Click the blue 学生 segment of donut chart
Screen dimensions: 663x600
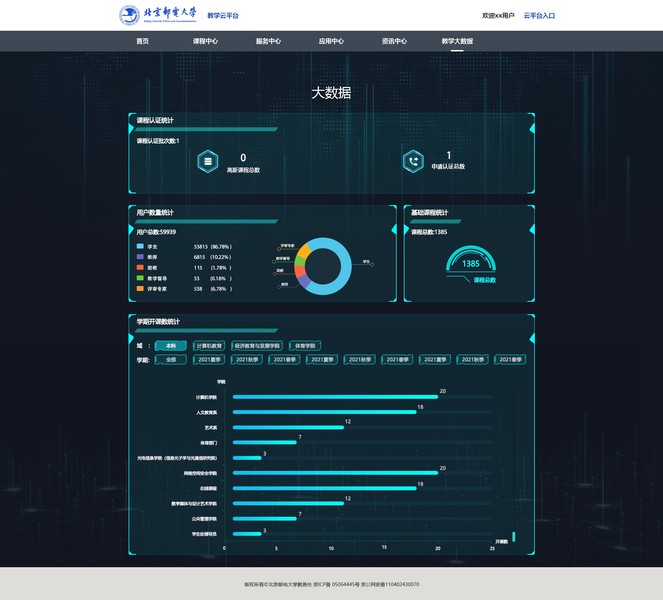click(x=345, y=266)
